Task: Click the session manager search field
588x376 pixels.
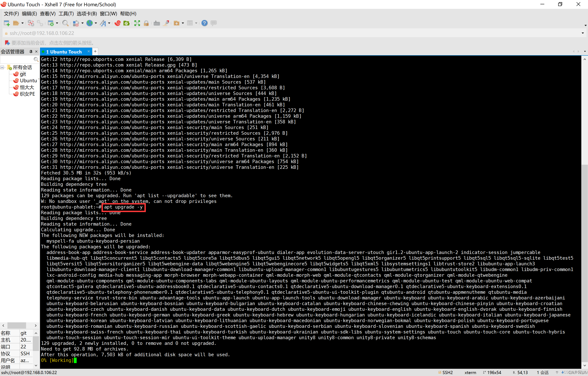Action: 17,59
